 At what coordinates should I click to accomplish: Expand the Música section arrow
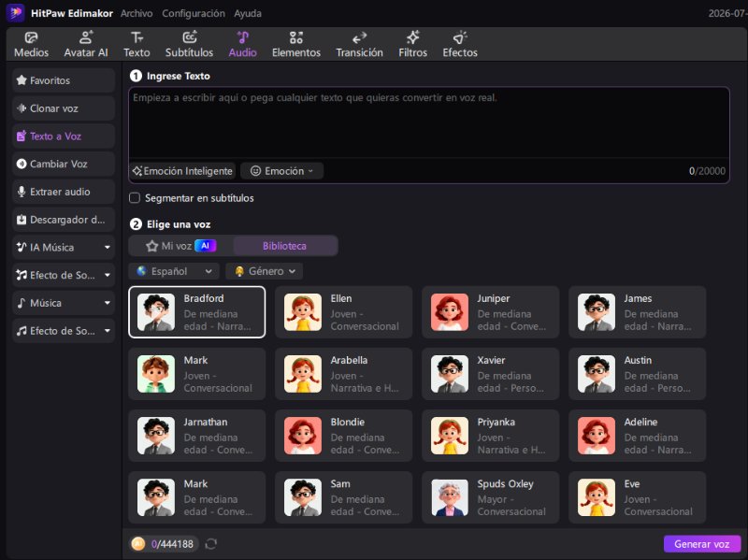pos(108,303)
